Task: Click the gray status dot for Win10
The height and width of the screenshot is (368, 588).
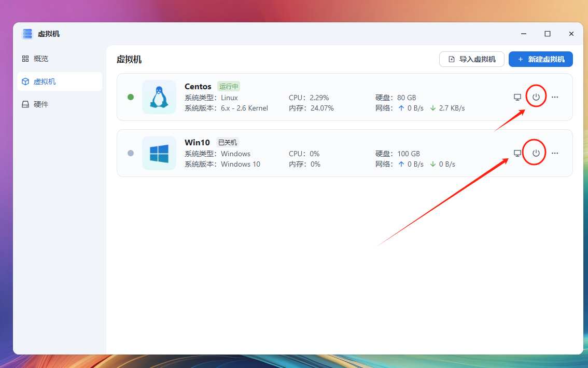Action: (x=131, y=153)
